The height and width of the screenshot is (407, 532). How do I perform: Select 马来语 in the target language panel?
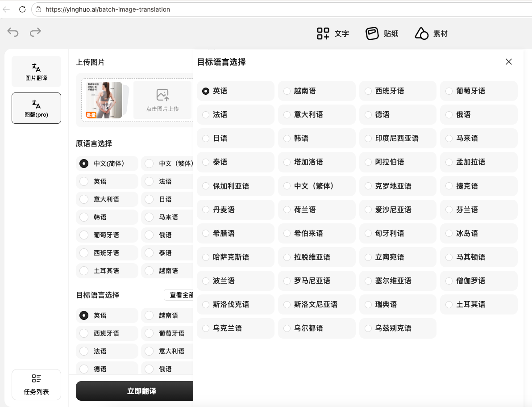[479, 138]
